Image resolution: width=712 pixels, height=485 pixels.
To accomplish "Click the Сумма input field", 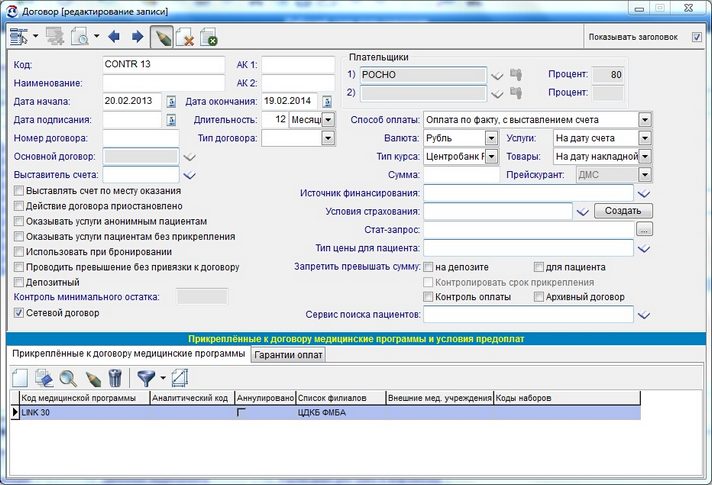I will (x=461, y=175).
